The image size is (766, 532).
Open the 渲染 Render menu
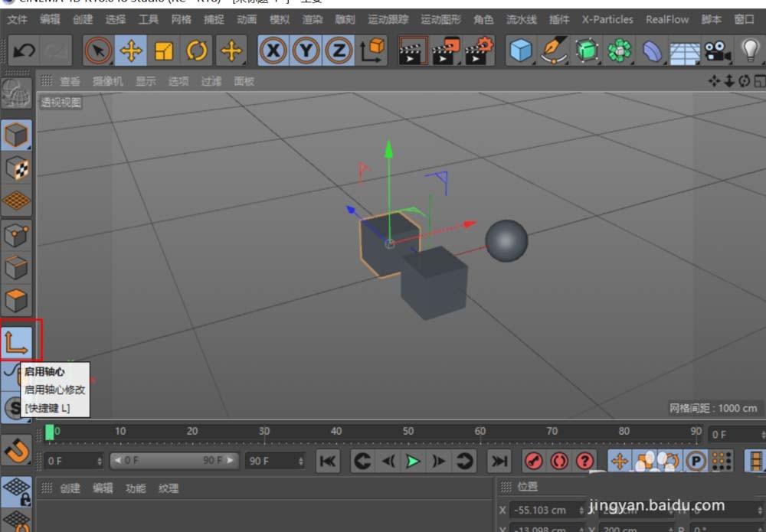click(x=313, y=20)
